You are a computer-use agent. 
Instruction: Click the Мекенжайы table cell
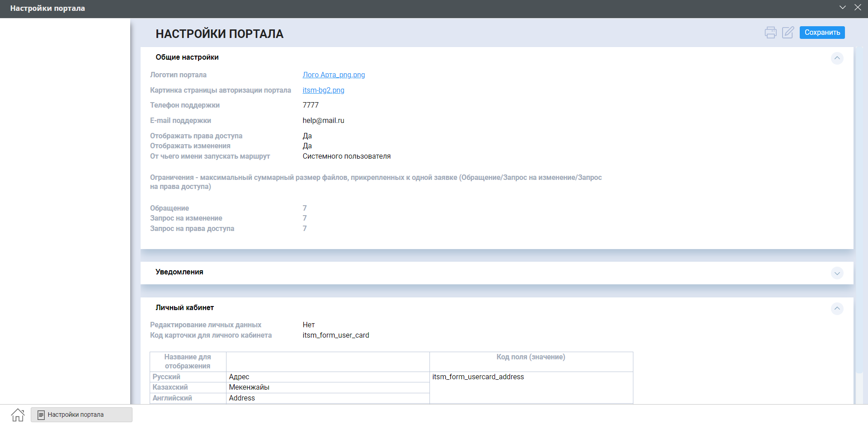tap(328, 387)
